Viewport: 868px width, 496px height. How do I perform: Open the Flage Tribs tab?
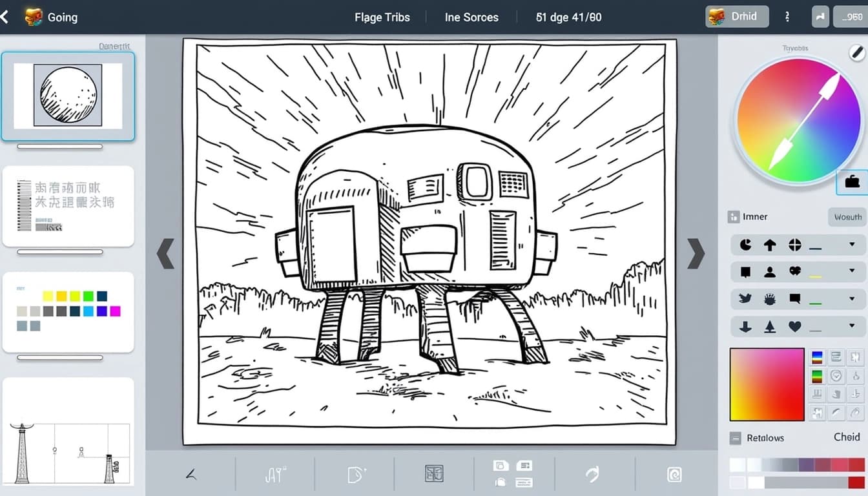coord(382,17)
